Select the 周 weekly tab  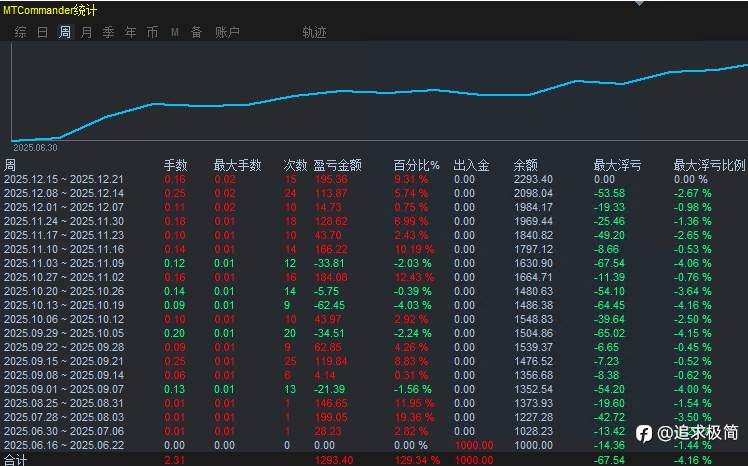pos(64,32)
